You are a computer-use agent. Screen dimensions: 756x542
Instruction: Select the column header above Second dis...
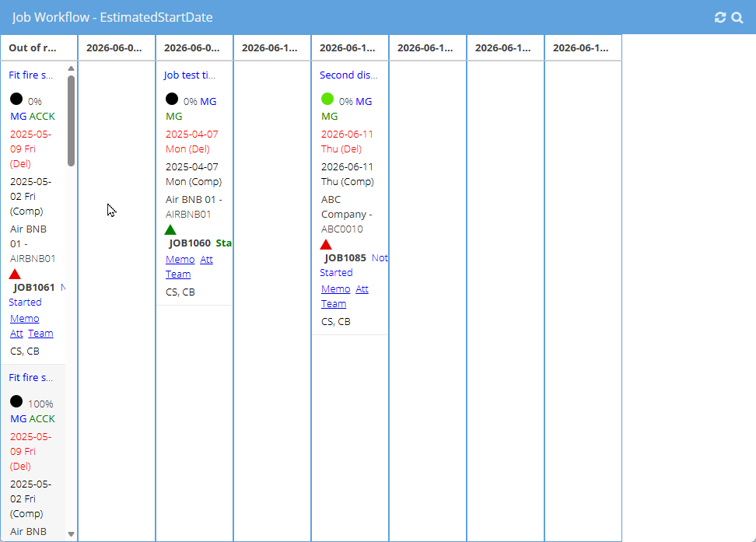coord(350,47)
